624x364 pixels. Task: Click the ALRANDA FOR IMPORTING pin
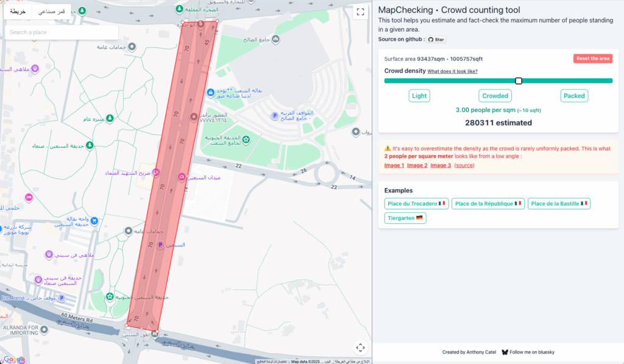[x=44, y=329]
